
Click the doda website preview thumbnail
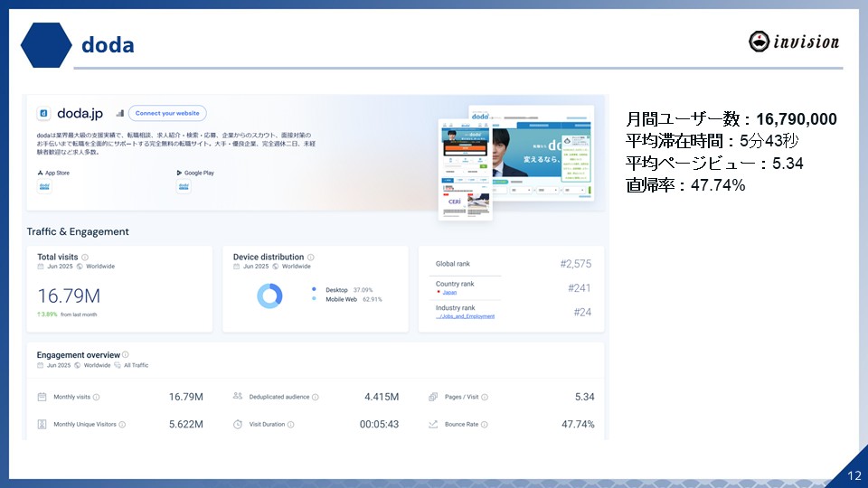click(542, 152)
